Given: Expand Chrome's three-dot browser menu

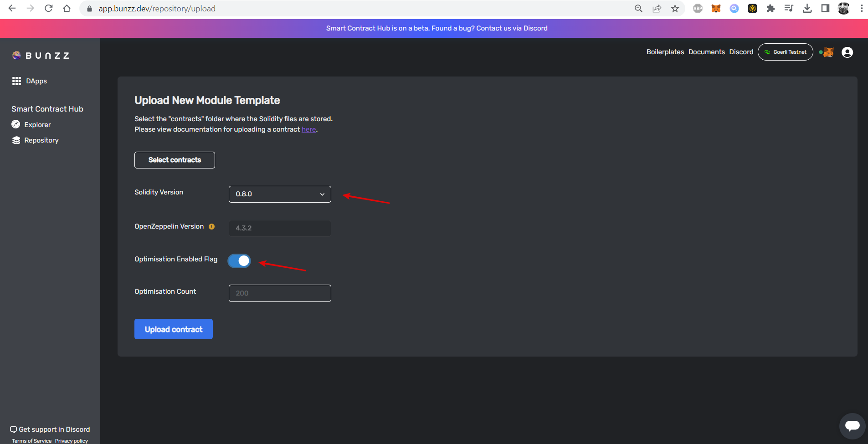Looking at the screenshot, I should [x=861, y=8].
